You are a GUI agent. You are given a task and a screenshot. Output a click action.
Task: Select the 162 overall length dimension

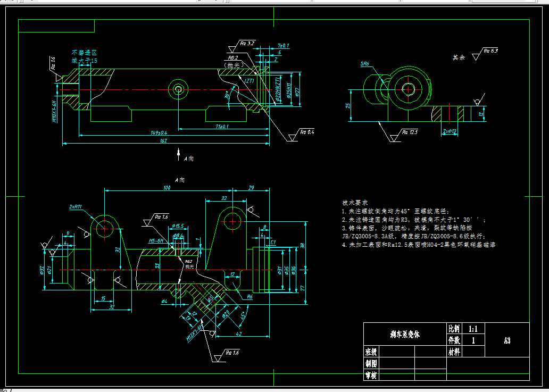163,141
